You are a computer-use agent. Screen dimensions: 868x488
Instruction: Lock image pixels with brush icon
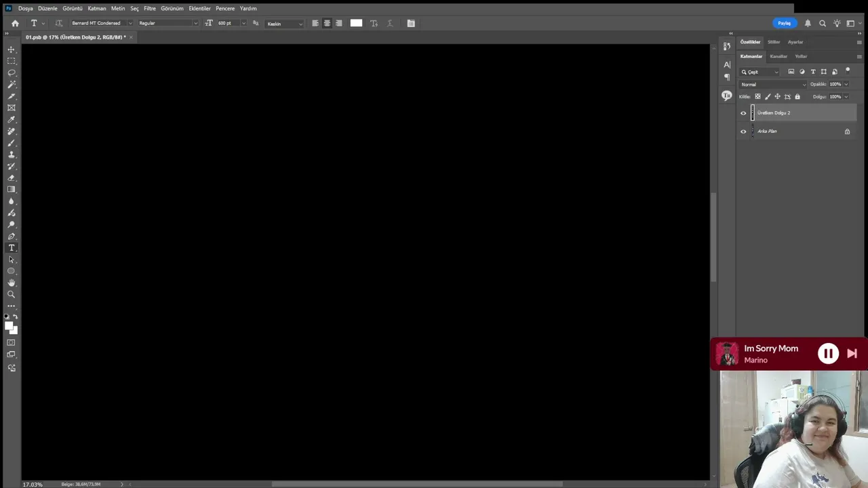click(768, 97)
